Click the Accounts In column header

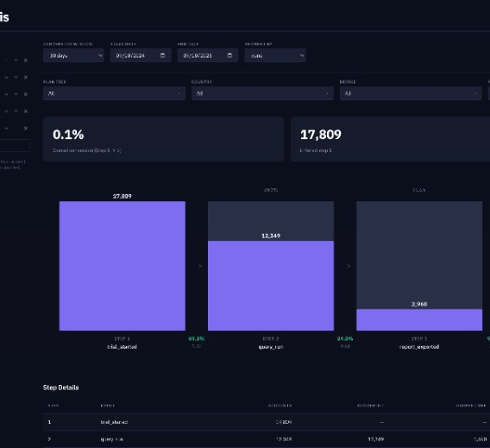[280, 406]
